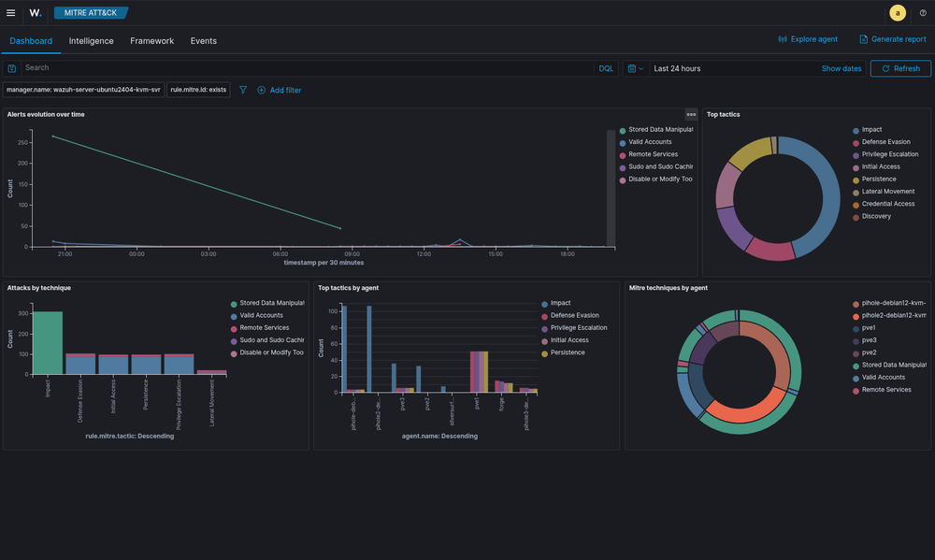Click Add filter

click(x=279, y=90)
